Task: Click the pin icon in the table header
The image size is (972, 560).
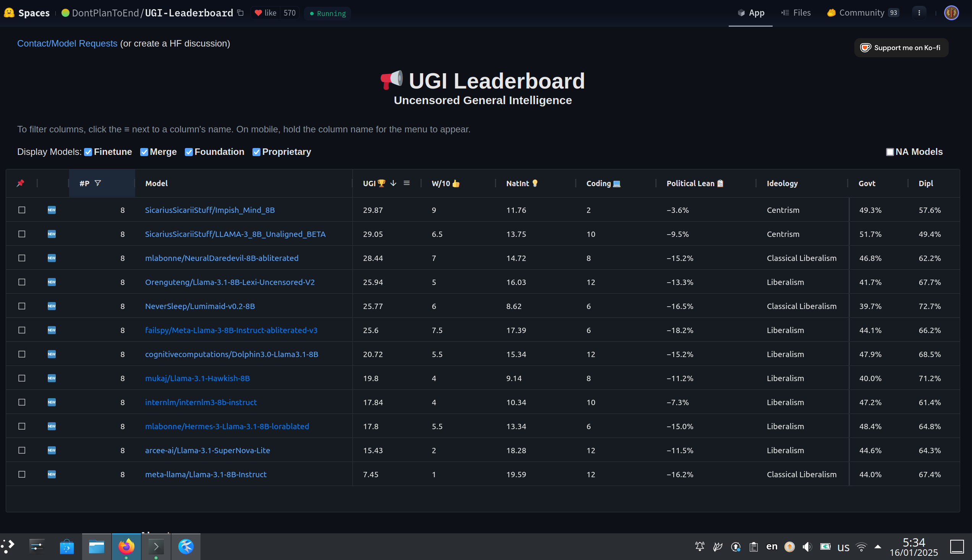Action: point(21,183)
